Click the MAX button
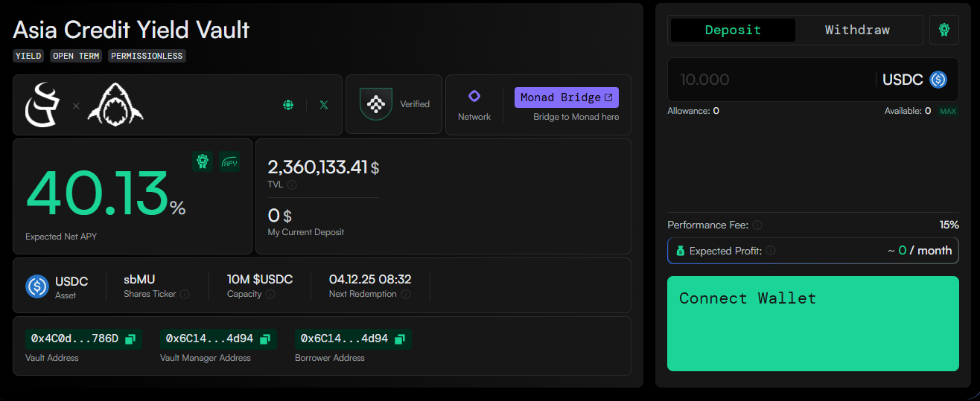 [947, 111]
